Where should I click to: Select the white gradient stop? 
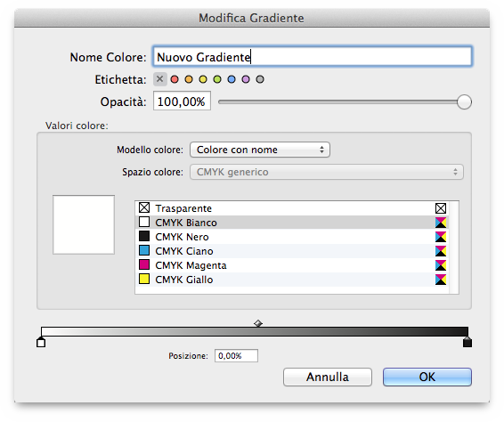point(41,342)
